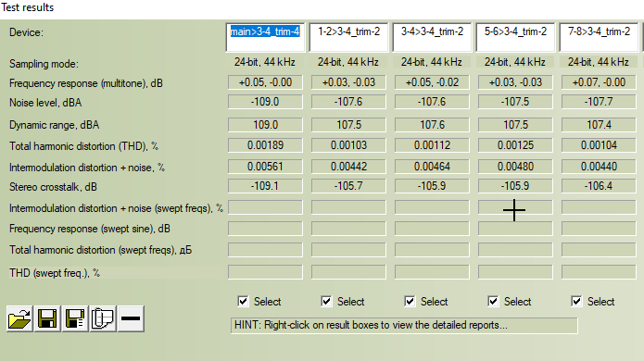Click dynamic range value 109.0
Viewport: 644px width, 361px height.
[x=265, y=125]
